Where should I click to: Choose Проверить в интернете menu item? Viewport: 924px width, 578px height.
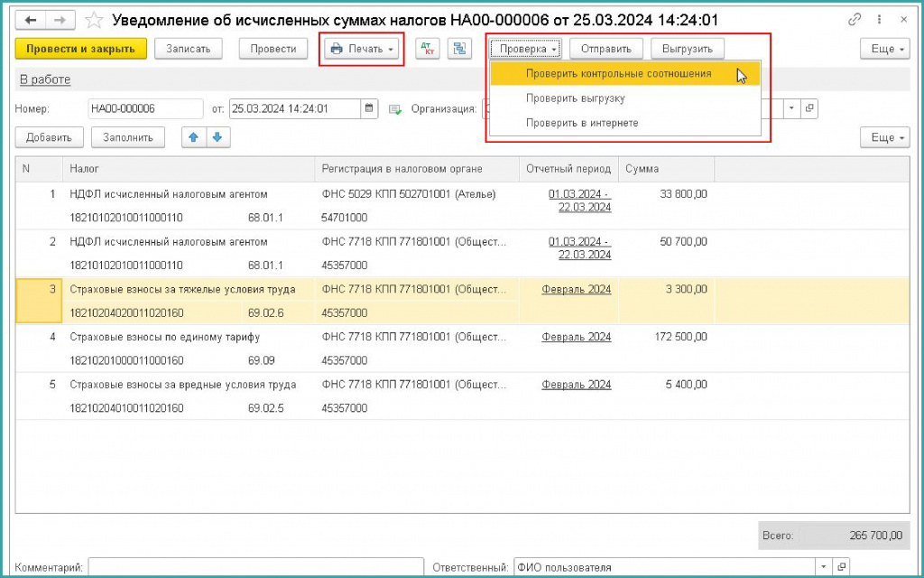coord(624,123)
